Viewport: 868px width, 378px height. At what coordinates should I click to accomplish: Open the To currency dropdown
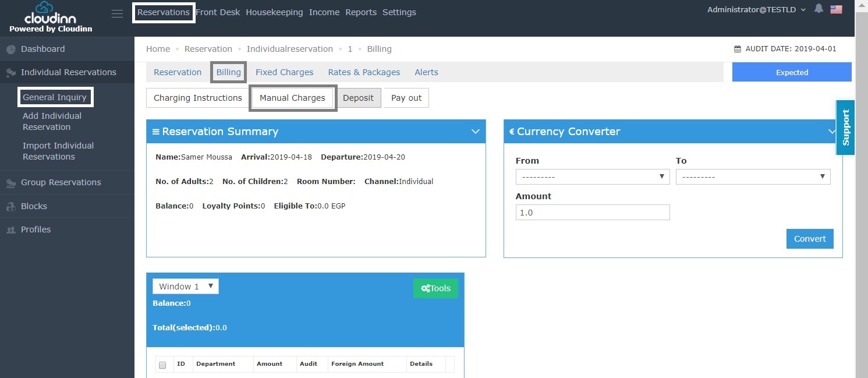pyautogui.click(x=753, y=176)
